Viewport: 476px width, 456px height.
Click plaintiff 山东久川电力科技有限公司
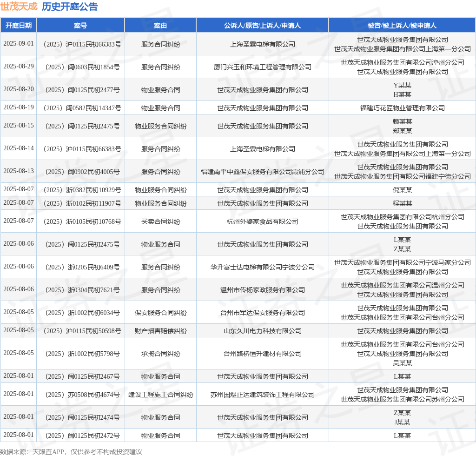coord(263,331)
